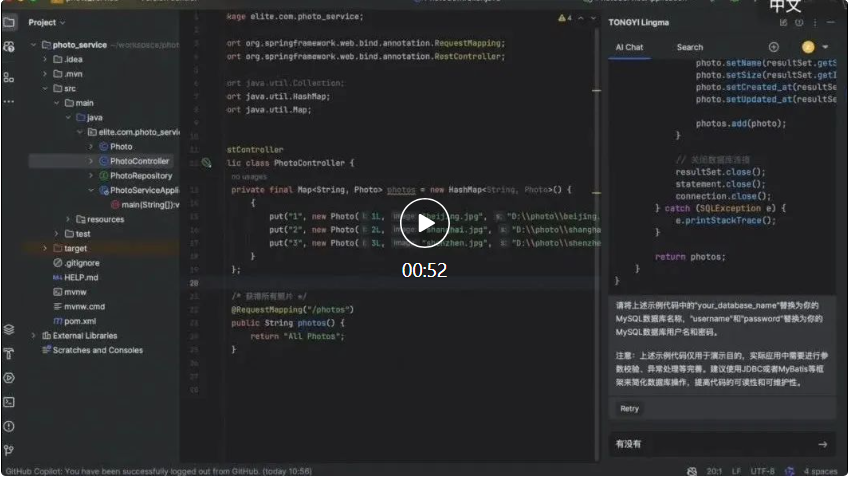
Task: Select PhotoController in project tree
Action: 139,161
